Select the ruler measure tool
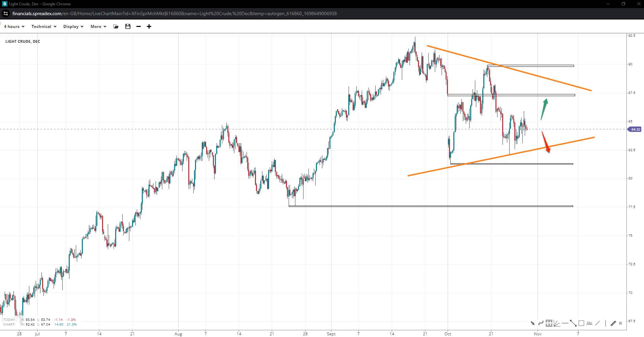The image size is (644, 337). 613,323
